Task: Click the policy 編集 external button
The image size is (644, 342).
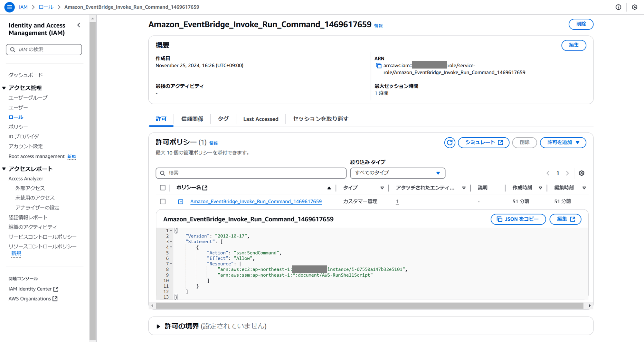Action: pos(565,219)
